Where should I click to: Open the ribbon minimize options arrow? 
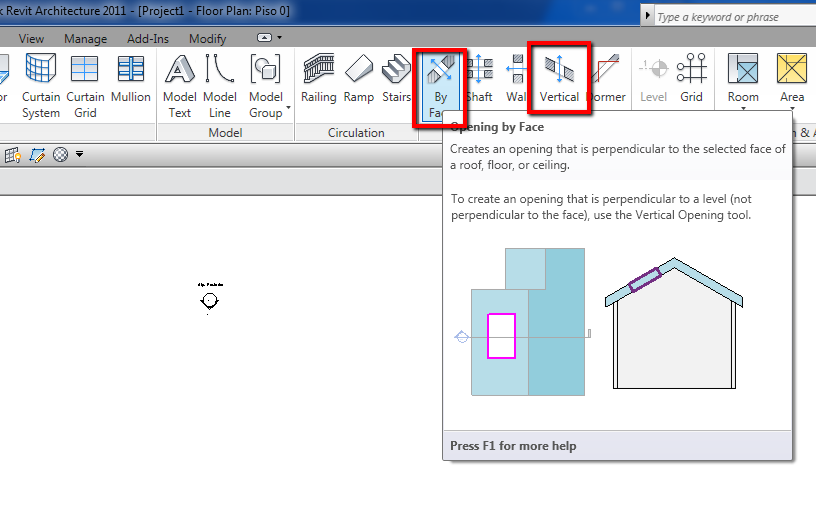279,37
